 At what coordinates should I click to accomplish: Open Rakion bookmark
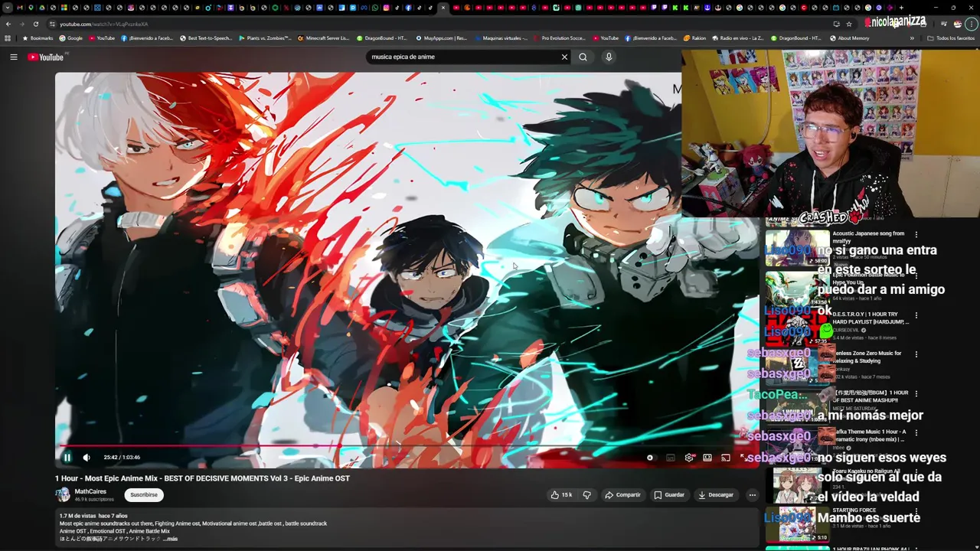click(694, 38)
